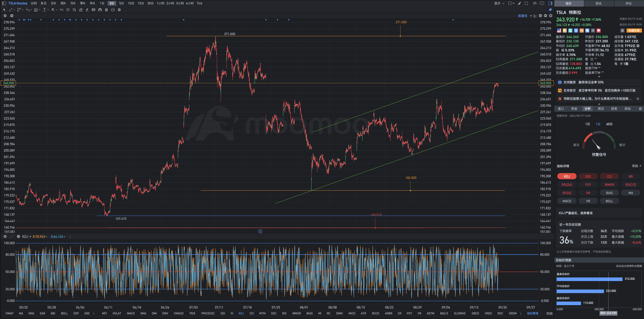Open the 前复权 adjustment dropdown
Screen dimensions: 644x319
pyautogui.click(x=525, y=16)
